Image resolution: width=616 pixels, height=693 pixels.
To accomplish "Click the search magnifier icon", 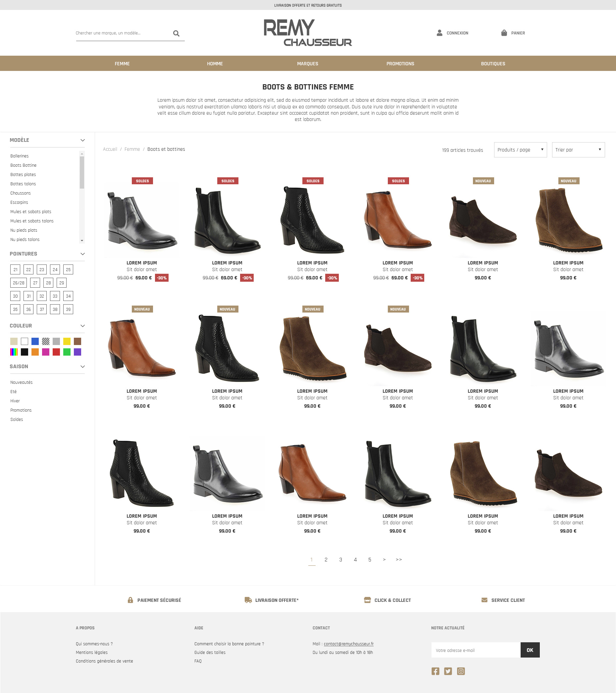I will tap(176, 33).
